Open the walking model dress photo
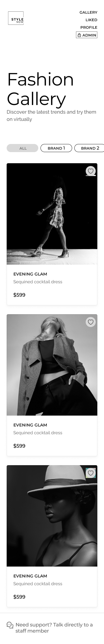 pyautogui.click(x=52, y=214)
